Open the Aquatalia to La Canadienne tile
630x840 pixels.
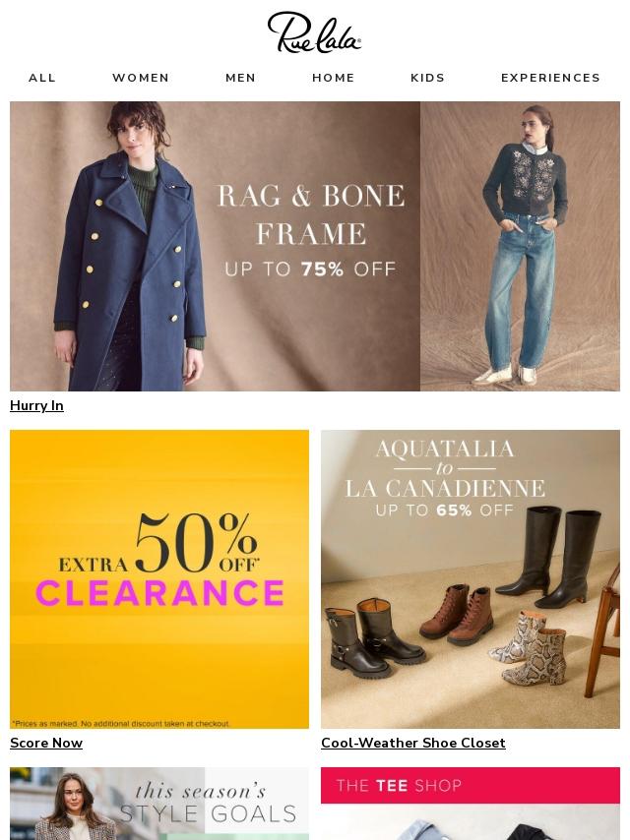point(471,579)
